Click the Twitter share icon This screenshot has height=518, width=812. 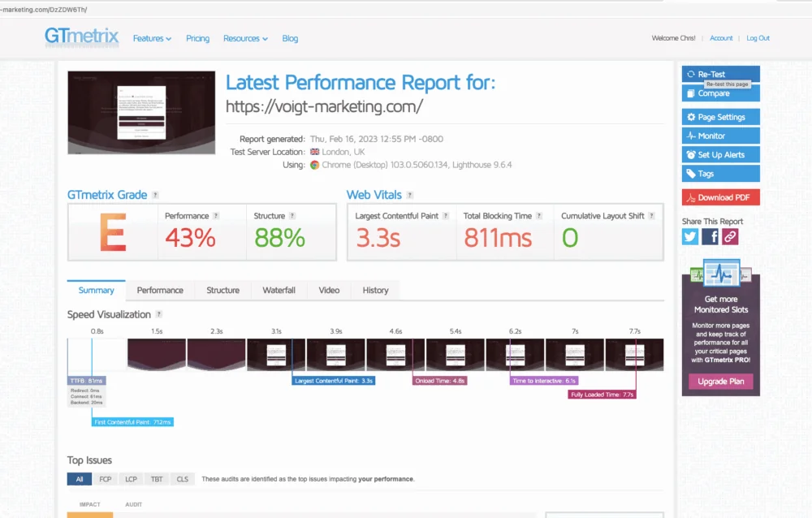(x=690, y=236)
